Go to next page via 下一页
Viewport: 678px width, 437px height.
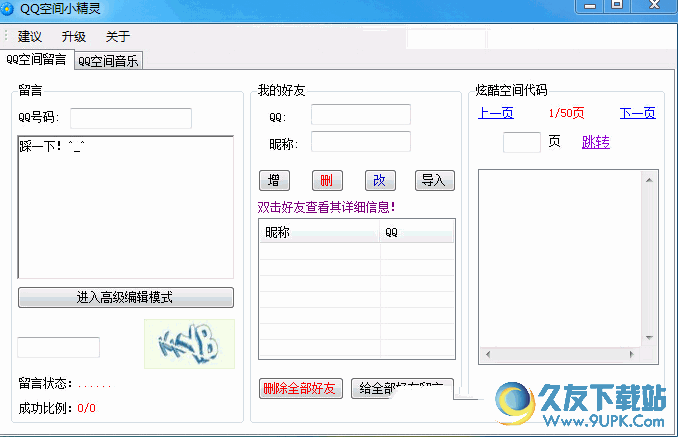(637, 113)
